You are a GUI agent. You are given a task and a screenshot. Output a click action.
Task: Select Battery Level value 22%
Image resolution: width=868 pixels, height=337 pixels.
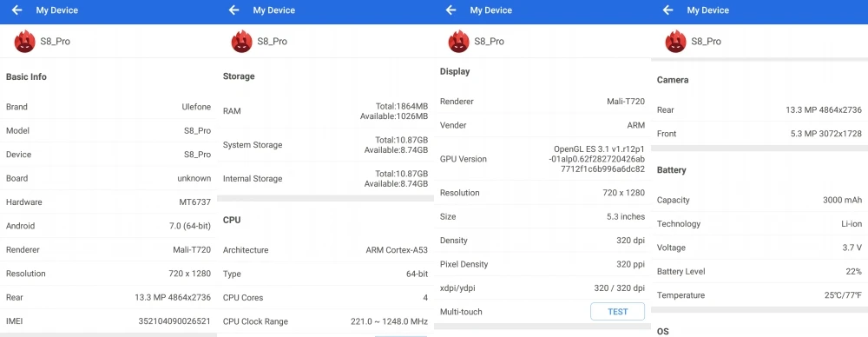tap(854, 272)
